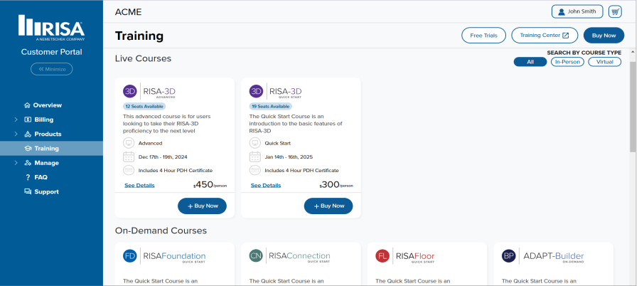Click the Training graduation cap icon
Image resolution: width=644 pixels, height=286 pixels.
pos(28,149)
